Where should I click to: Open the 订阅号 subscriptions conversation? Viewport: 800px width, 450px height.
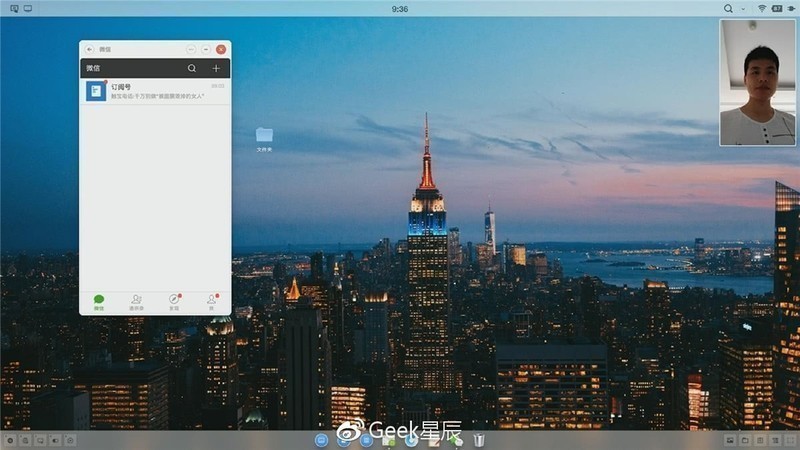(x=155, y=91)
